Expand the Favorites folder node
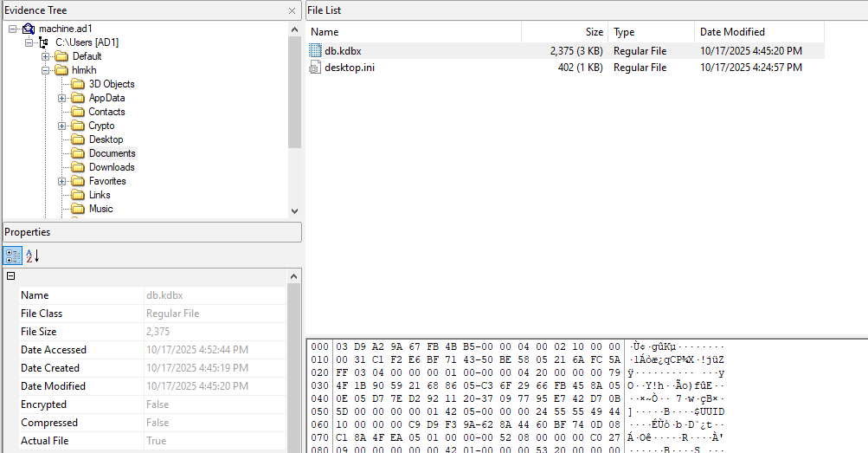This screenshot has width=868, height=453. click(62, 181)
